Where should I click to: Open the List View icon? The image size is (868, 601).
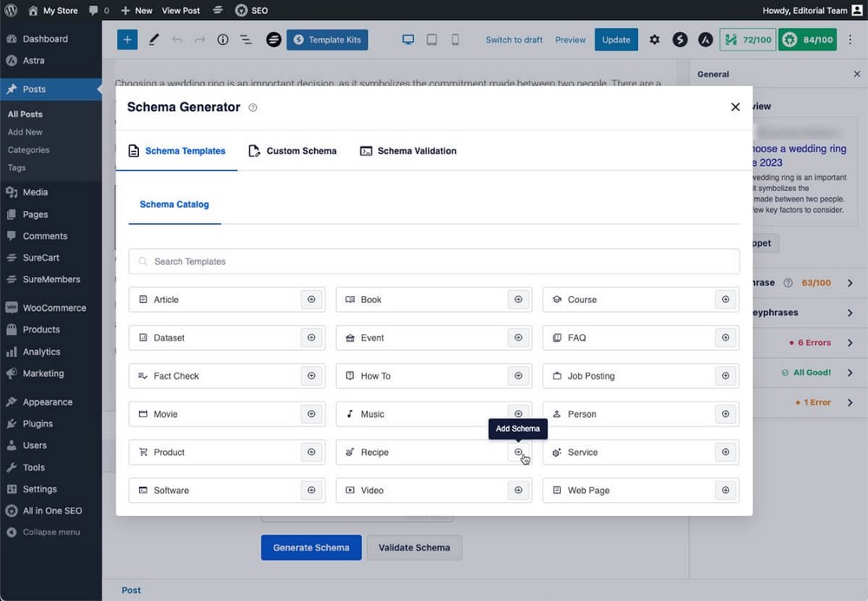pos(246,40)
